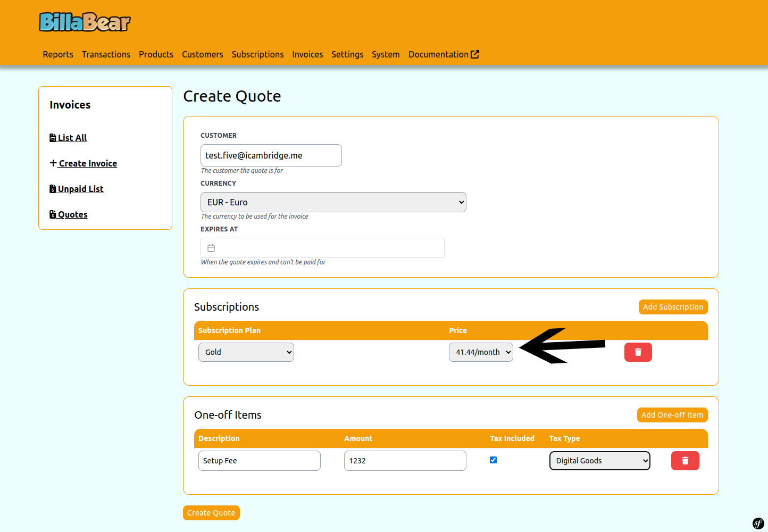The height and width of the screenshot is (532, 768).
Task: Toggle the Tax Included checkbox
Action: tap(493, 460)
